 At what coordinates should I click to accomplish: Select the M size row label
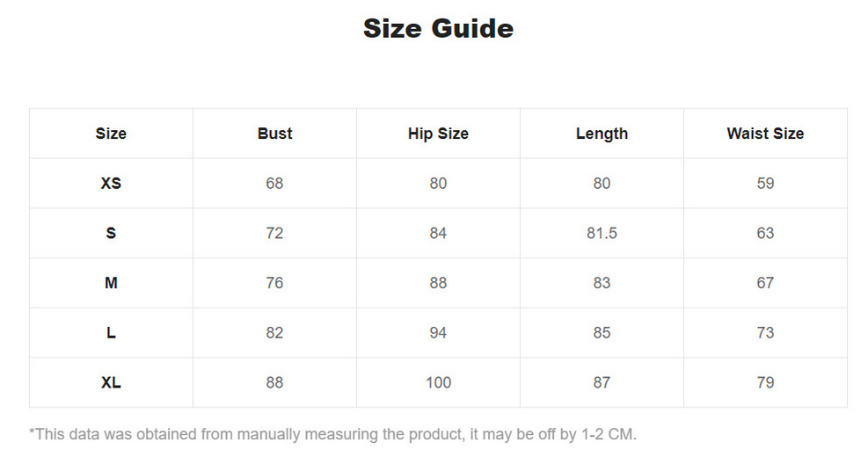coord(111,283)
